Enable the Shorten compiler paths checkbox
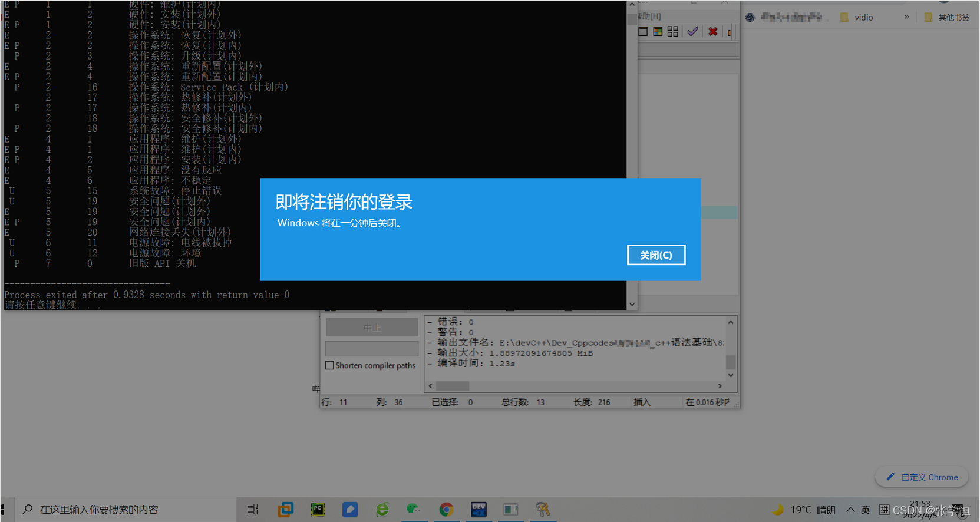Image resolution: width=980 pixels, height=522 pixels. 330,365
